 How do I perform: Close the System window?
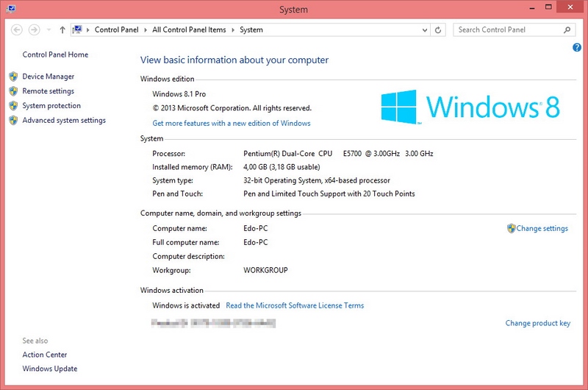point(570,7)
